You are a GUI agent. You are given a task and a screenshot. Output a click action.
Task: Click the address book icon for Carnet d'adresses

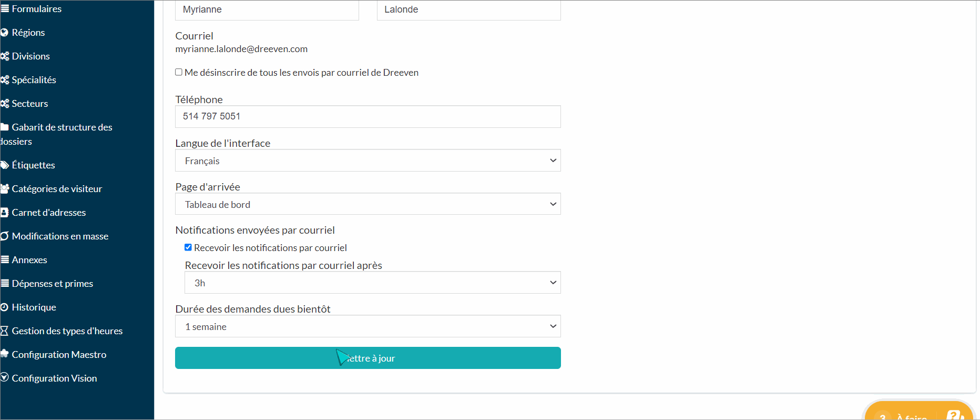(x=4, y=213)
